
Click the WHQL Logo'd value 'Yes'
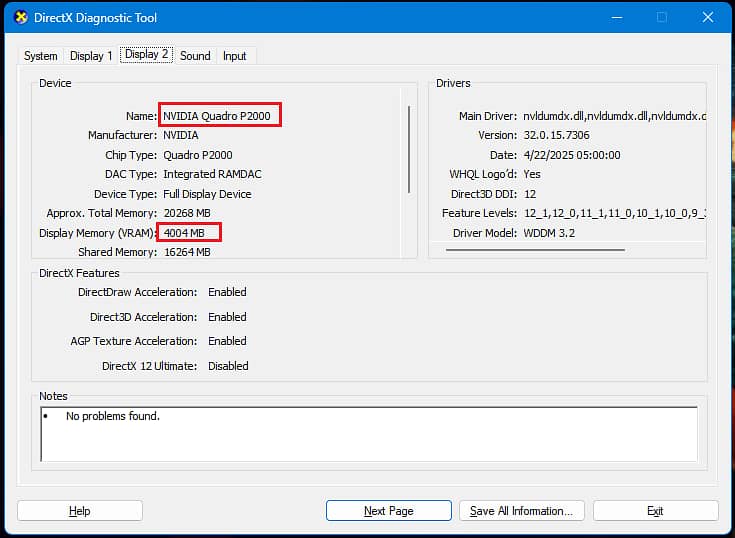532,174
